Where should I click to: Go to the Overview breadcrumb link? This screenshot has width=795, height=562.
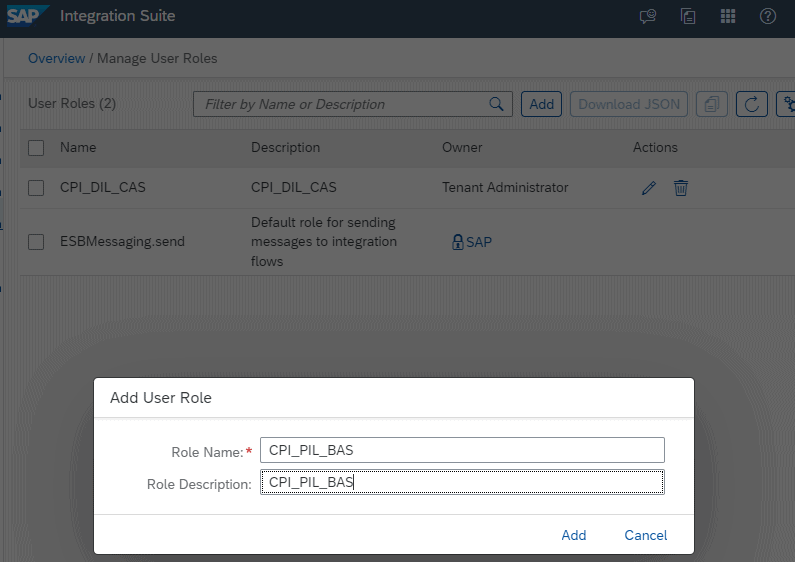pos(56,58)
